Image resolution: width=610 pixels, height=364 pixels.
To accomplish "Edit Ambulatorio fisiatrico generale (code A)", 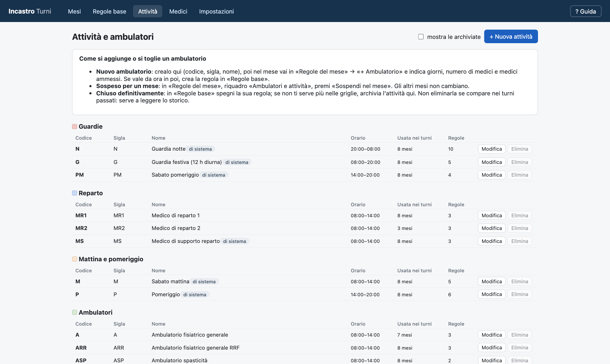I will coord(492,335).
